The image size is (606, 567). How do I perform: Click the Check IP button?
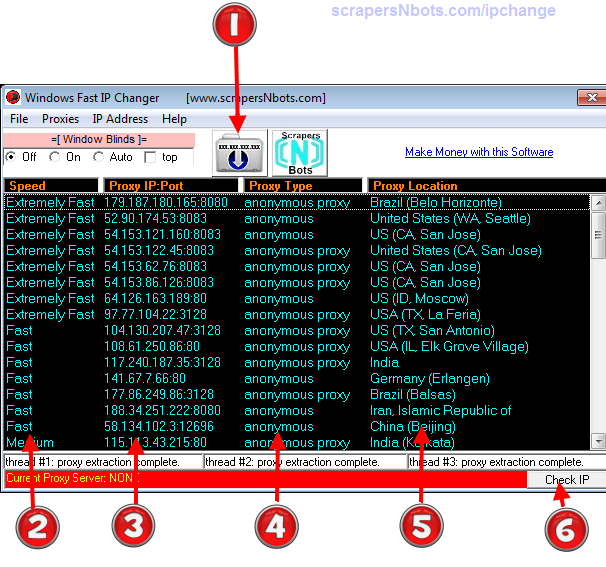[x=566, y=480]
